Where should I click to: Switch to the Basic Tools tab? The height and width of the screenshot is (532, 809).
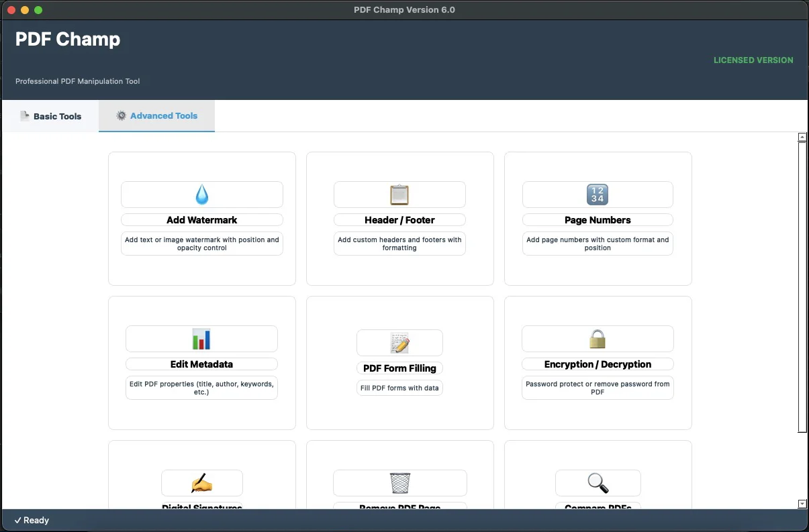(x=50, y=116)
